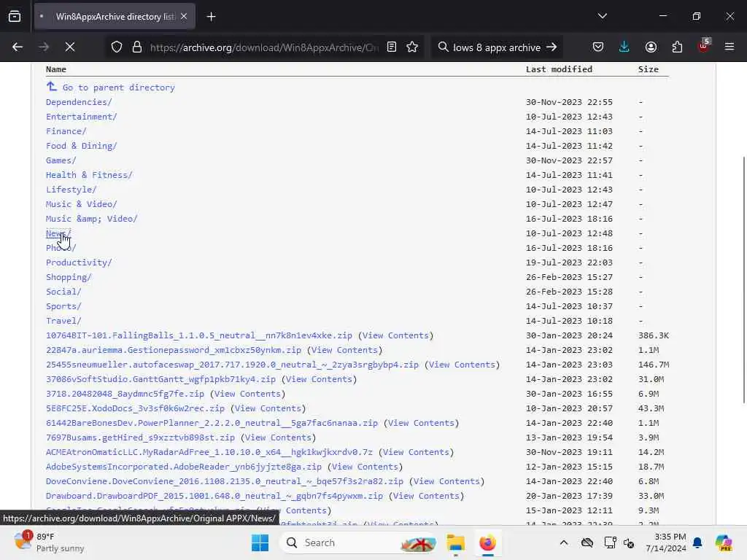Viewport: 747px width, 560px height.
Task: Toggle reader view icon
Action: coord(392,47)
